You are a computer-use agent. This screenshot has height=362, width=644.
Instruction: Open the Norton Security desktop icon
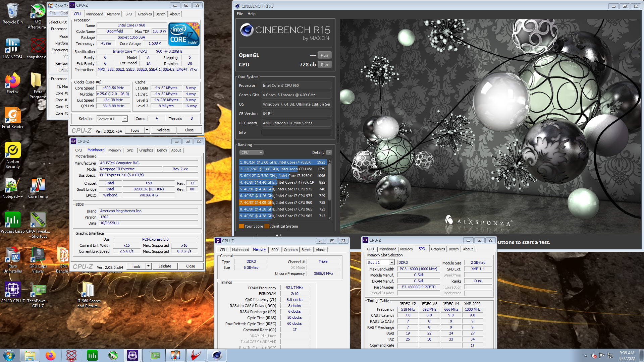(12, 155)
